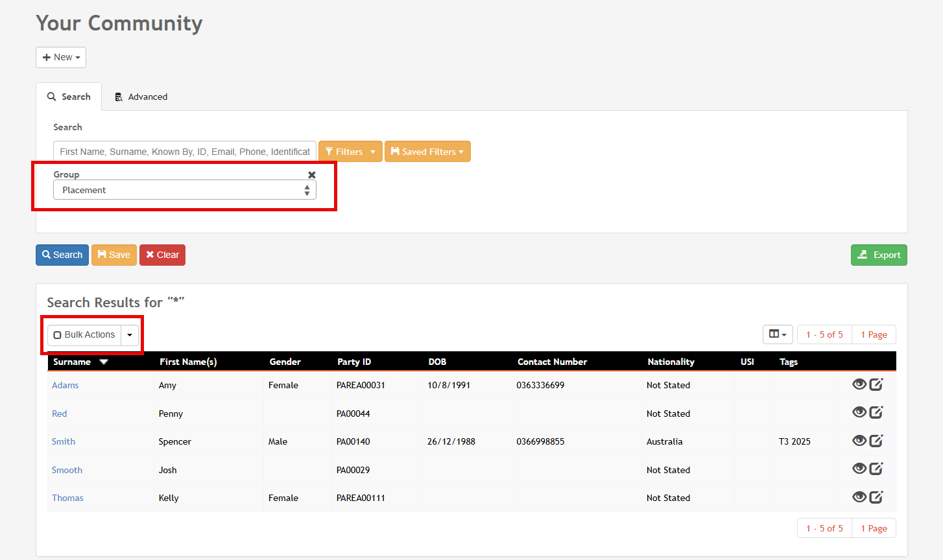Open the Bulk Actions dropdown arrow
Screen dimensions: 943x560
click(x=130, y=335)
